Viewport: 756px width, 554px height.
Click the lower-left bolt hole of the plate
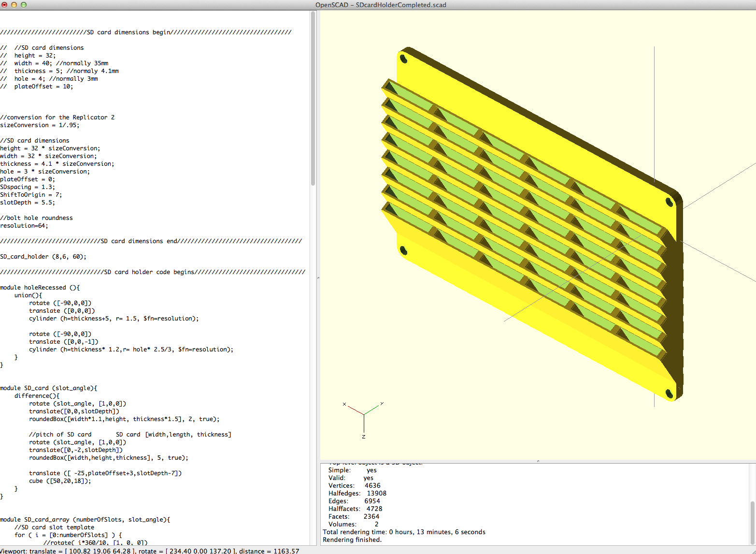click(403, 250)
